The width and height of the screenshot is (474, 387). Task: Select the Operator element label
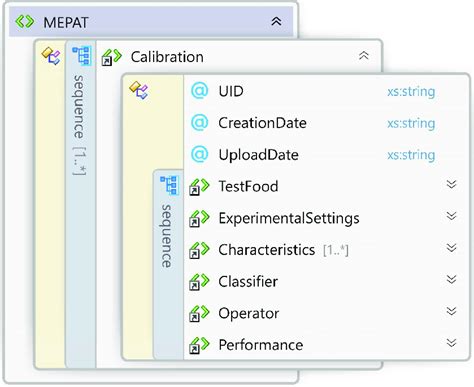249,313
